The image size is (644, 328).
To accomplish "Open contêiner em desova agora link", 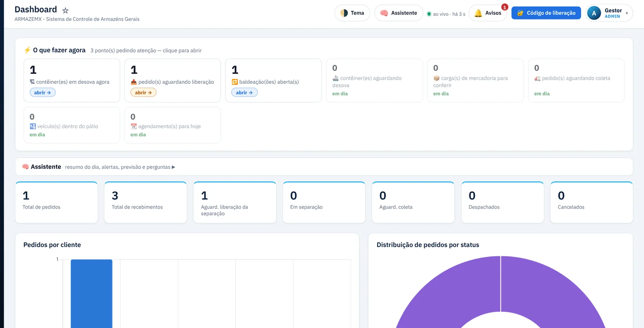I will [x=43, y=93].
